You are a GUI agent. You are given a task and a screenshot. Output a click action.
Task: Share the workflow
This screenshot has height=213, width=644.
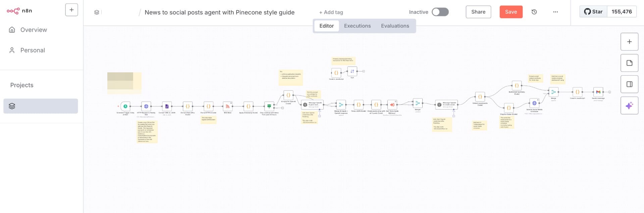coord(478,12)
